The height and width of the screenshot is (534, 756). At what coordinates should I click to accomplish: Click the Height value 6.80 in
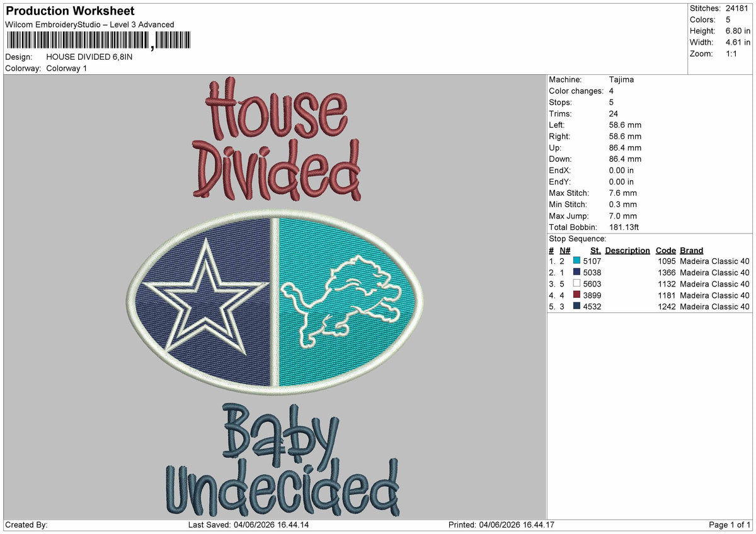pos(738,31)
